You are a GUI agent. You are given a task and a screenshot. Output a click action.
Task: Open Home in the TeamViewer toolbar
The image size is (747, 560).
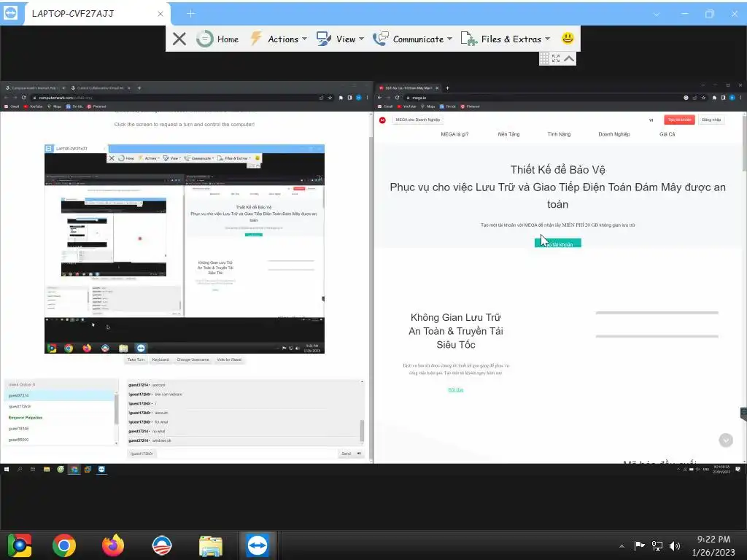pyautogui.click(x=217, y=39)
